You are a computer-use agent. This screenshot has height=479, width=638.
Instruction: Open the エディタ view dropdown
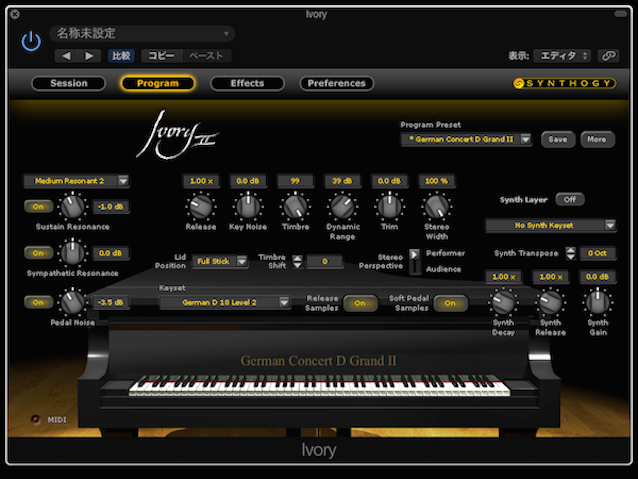[562, 56]
